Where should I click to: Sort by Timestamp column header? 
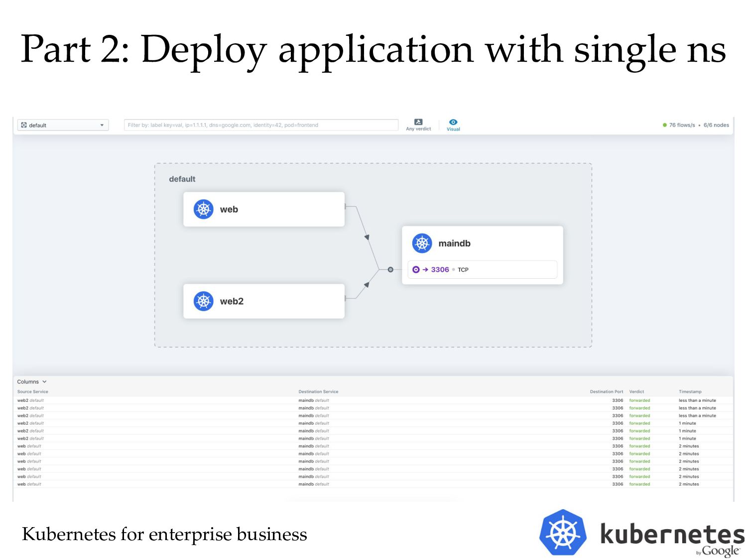[690, 392]
